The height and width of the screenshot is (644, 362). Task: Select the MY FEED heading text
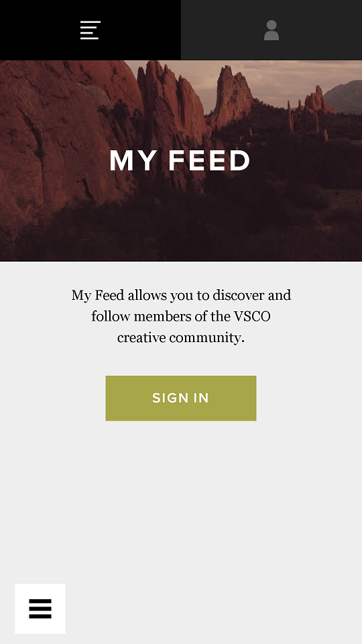[180, 160]
